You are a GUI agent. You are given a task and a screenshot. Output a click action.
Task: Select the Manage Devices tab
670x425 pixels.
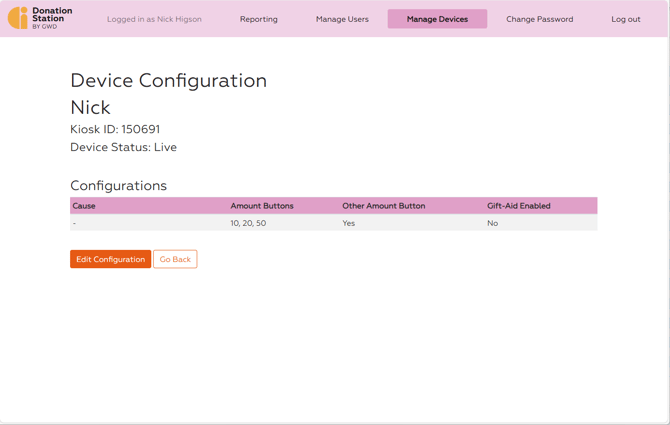(x=437, y=19)
